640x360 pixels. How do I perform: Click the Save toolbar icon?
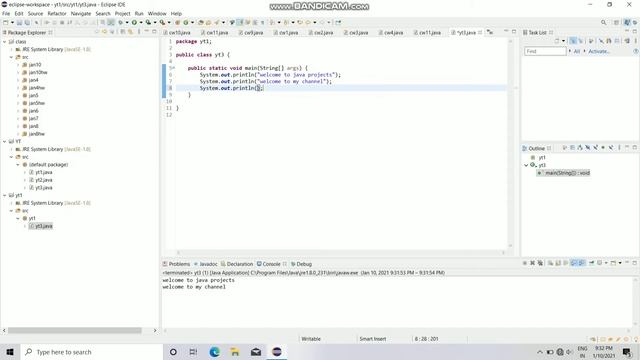coord(19,22)
